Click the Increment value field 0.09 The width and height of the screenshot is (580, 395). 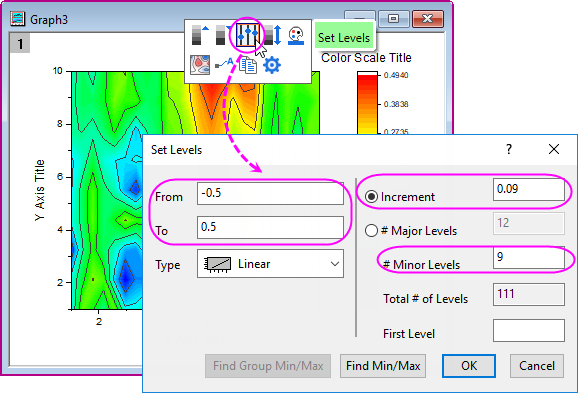click(529, 190)
